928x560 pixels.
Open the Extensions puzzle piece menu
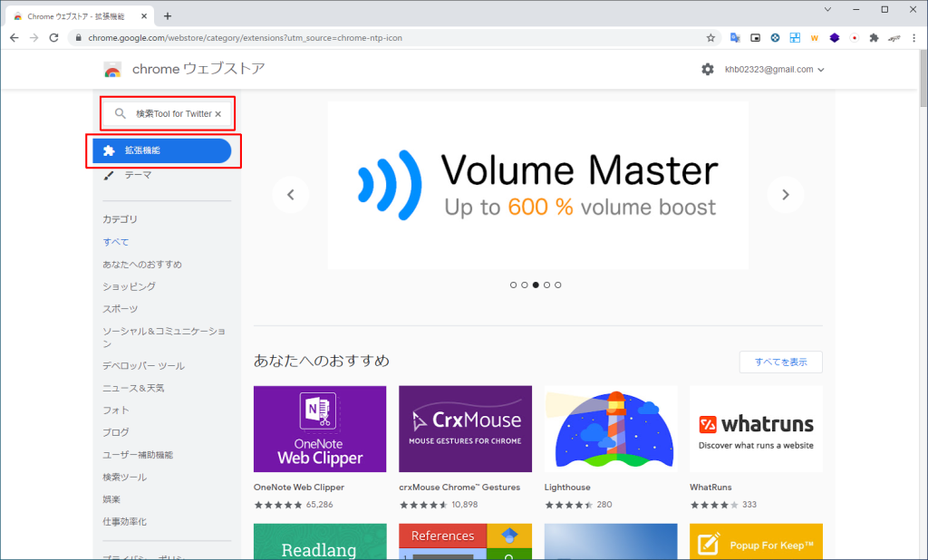pyautogui.click(x=875, y=38)
